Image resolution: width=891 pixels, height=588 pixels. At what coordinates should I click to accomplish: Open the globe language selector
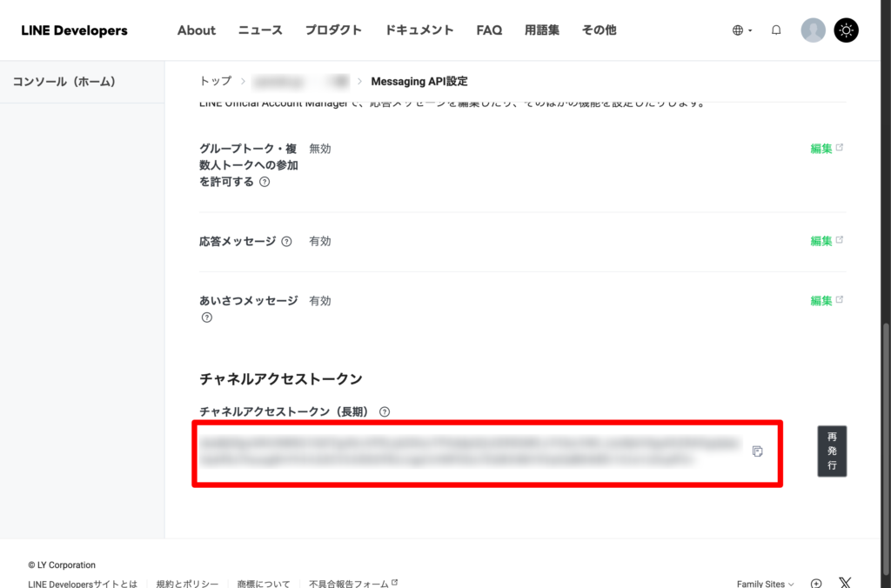tap(741, 30)
